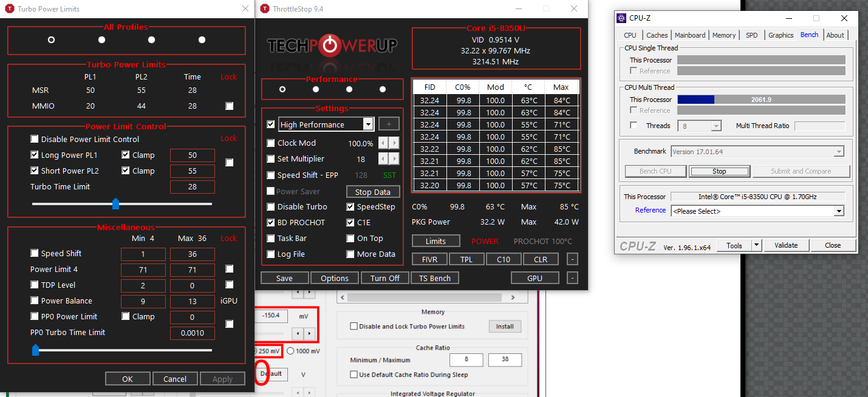Open the CPU-Z Reference processor dropdown
Screen dimensions: 868x397
[x=839, y=211]
